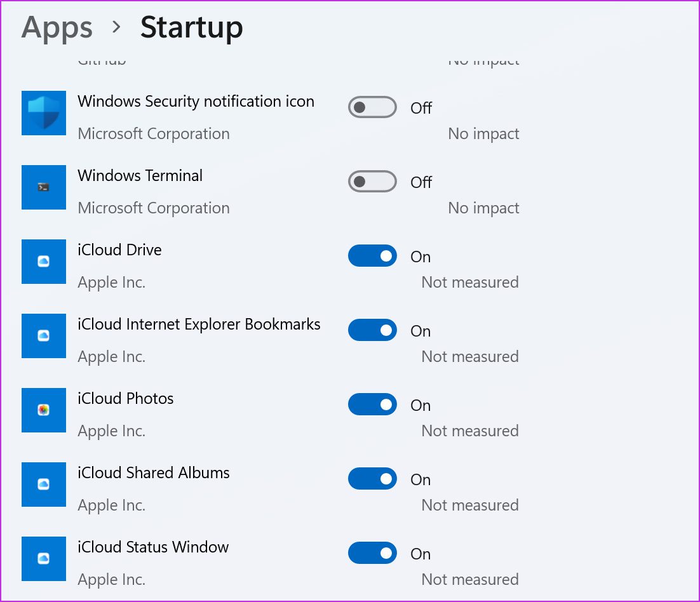
Task: Click the Windows Terminal app icon
Action: coord(44,187)
